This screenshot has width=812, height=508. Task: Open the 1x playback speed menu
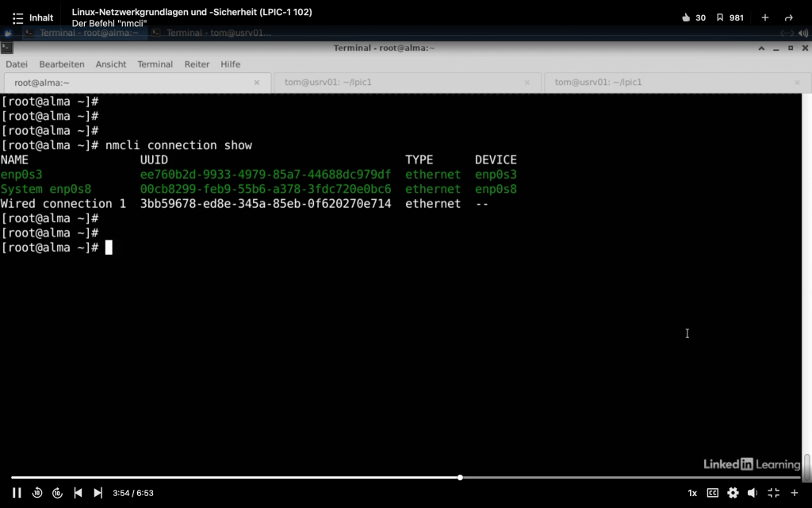point(692,493)
